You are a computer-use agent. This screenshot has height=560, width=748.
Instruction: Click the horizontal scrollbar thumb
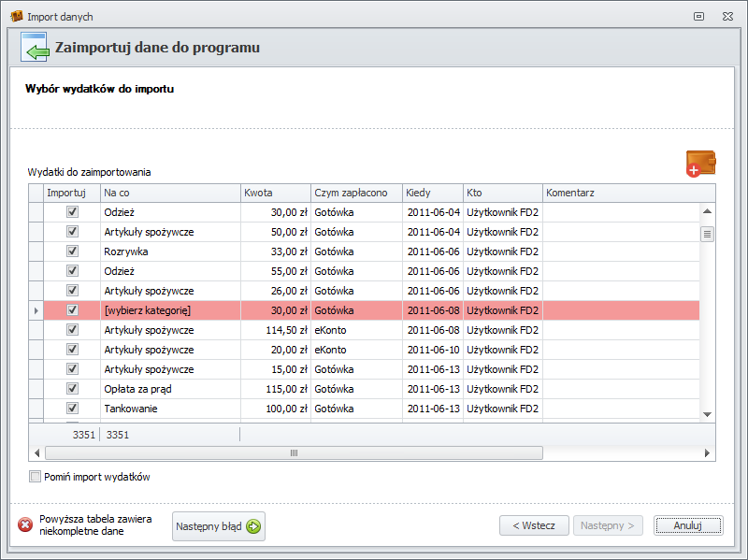(294, 453)
